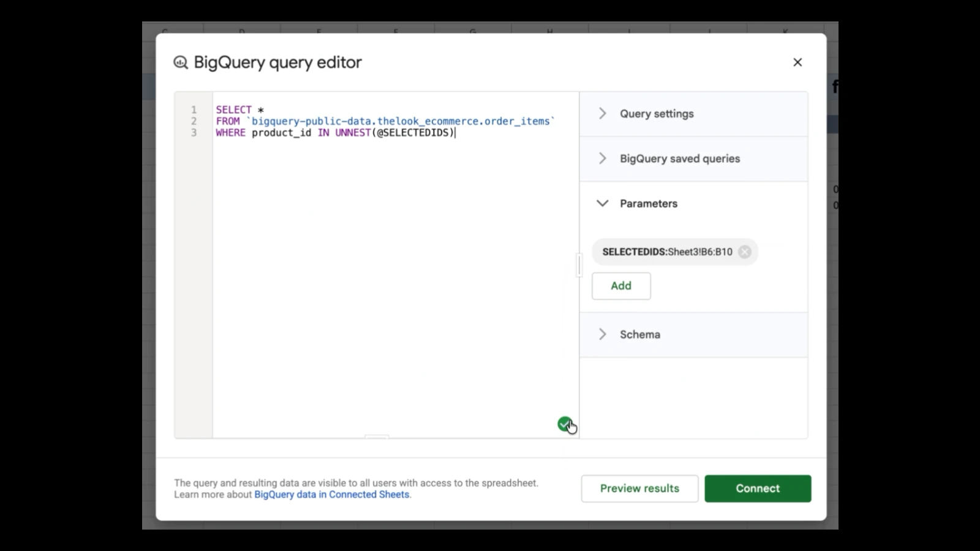The height and width of the screenshot is (551, 980).
Task: Open BigQuery data in Connected Sheets link
Action: [332, 495]
